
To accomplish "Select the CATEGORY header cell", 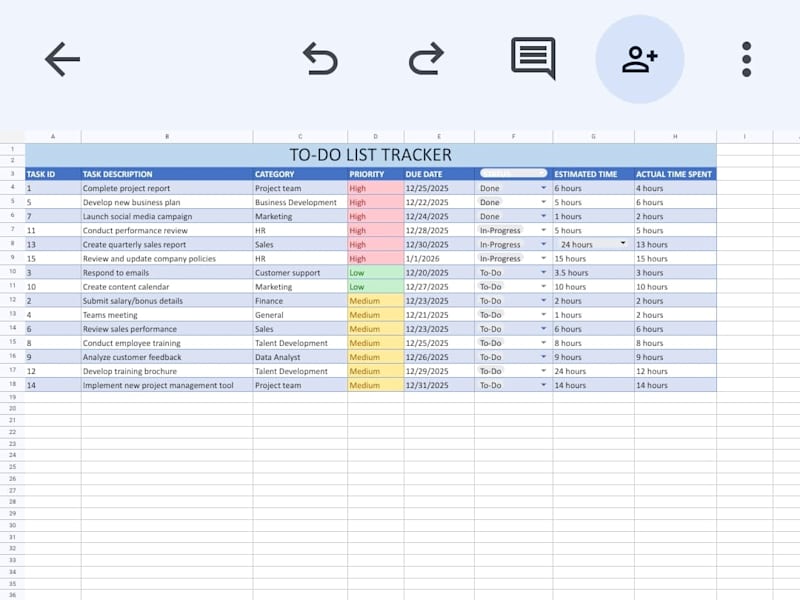I will (x=300, y=174).
